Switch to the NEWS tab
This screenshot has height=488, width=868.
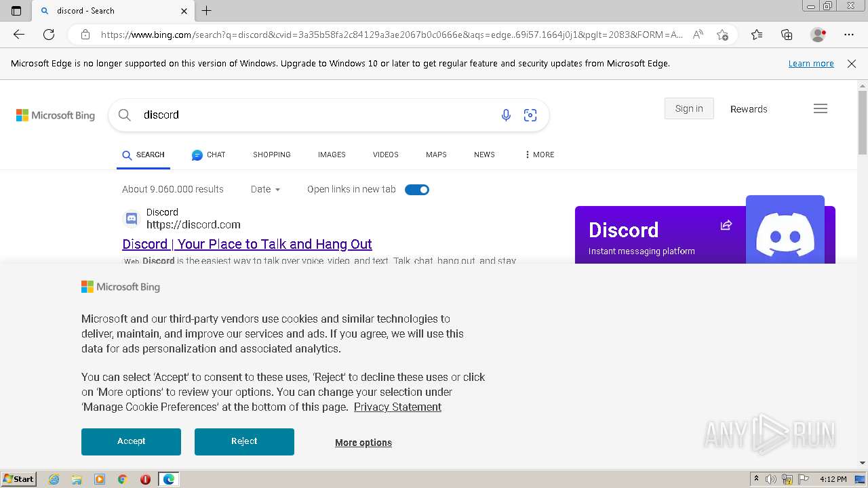[x=484, y=155]
